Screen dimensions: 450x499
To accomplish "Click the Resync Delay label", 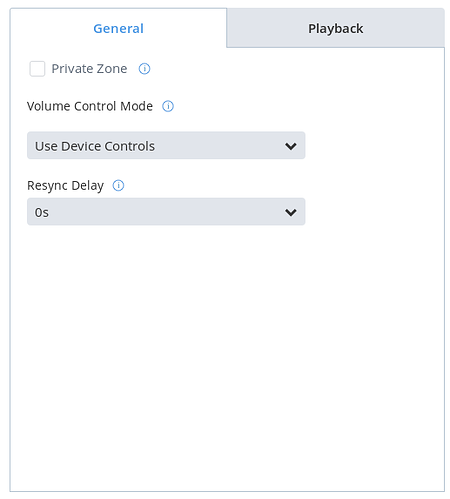I will tap(65, 185).
